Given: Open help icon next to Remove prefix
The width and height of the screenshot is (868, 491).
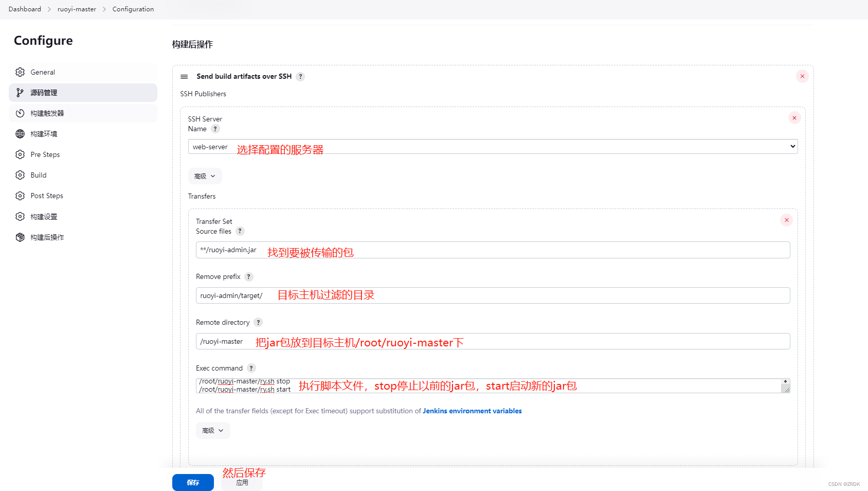Looking at the screenshot, I should (249, 277).
